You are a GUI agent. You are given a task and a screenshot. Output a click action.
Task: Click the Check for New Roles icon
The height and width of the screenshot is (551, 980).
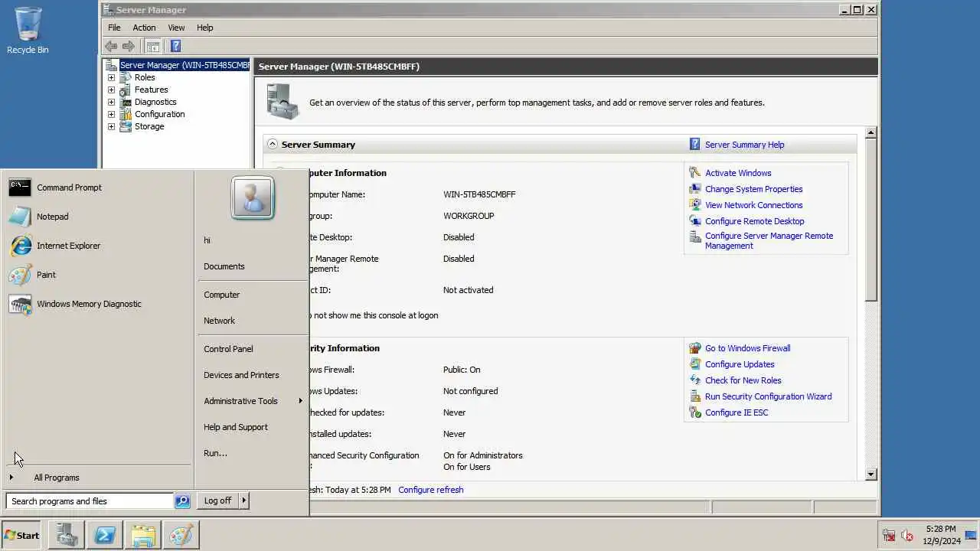tap(695, 380)
